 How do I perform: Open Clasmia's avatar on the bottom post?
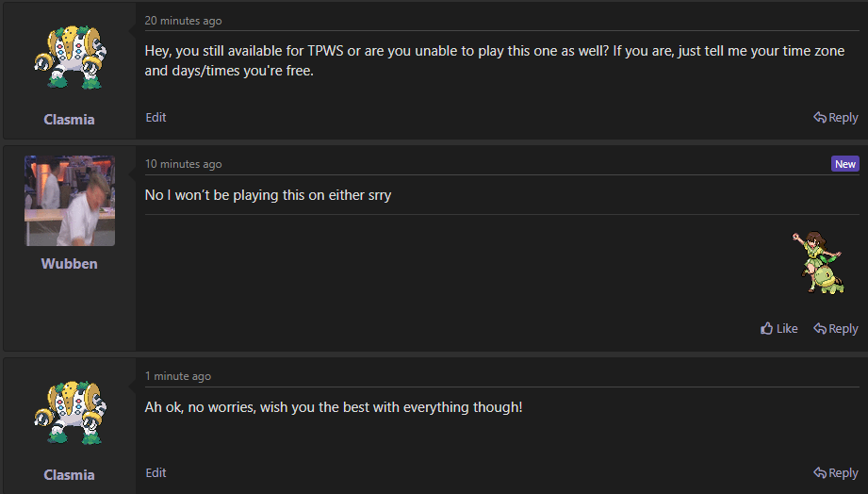(x=70, y=413)
